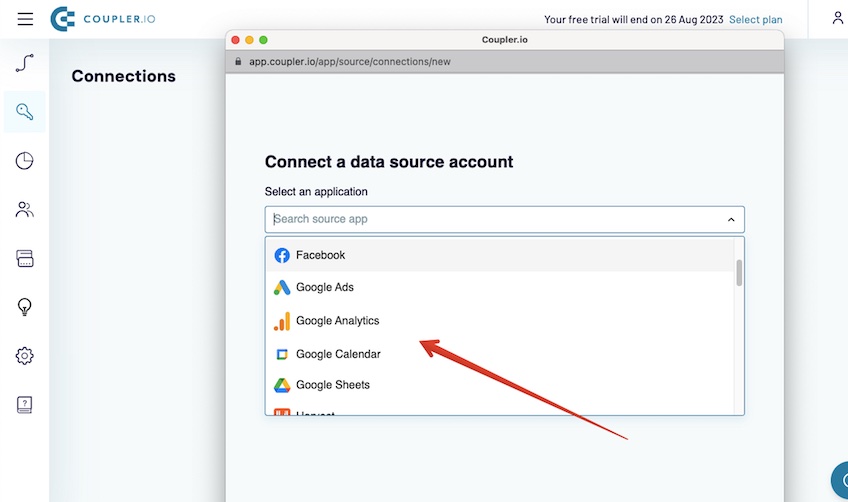Click the Google Sheets logo icon
The image size is (848, 502).
click(282, 385)
